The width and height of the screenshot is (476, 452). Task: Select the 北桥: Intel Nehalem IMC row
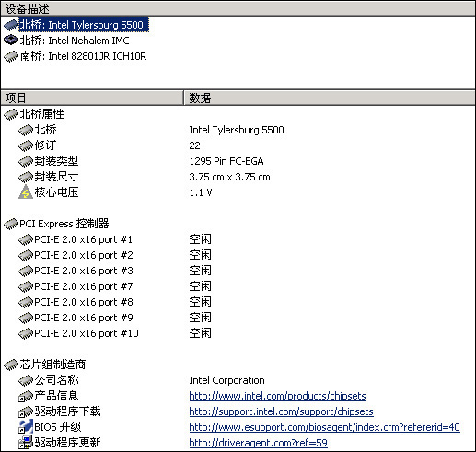point(75,41)
